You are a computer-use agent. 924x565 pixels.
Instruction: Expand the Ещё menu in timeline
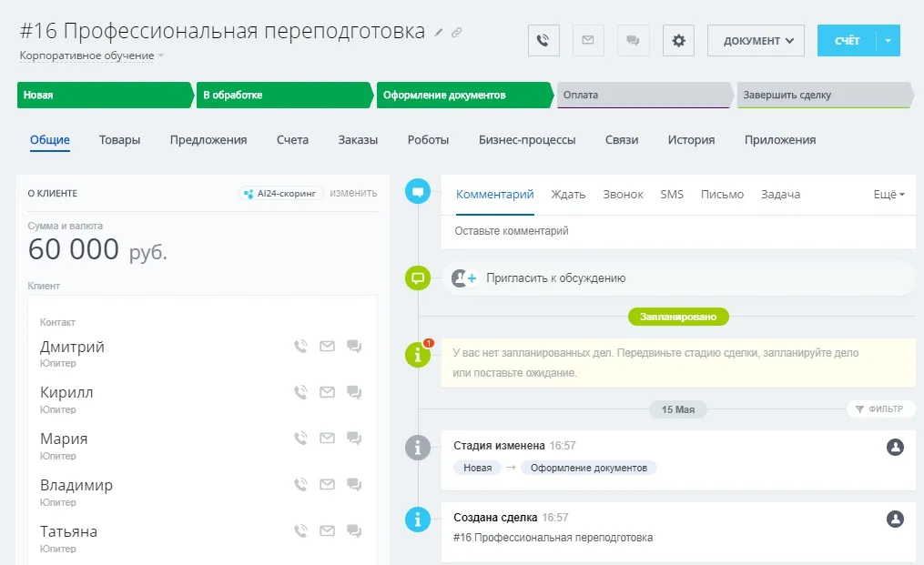[888, 195]
